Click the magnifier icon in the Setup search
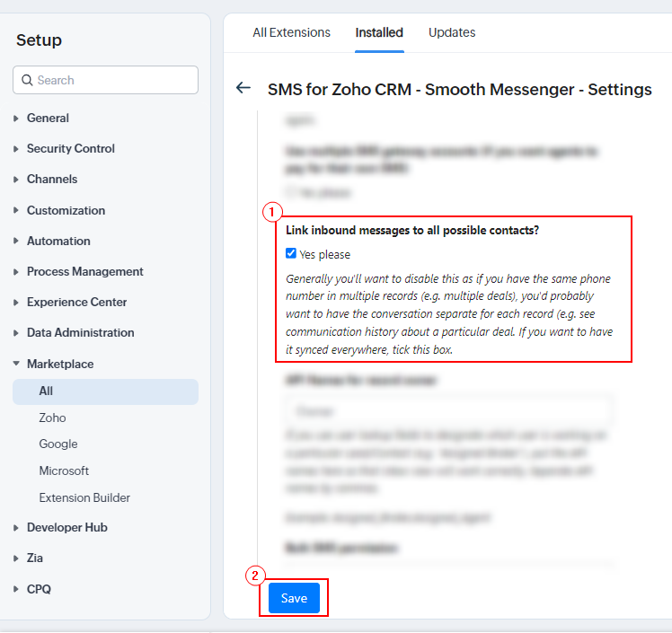 coord(27,80)
